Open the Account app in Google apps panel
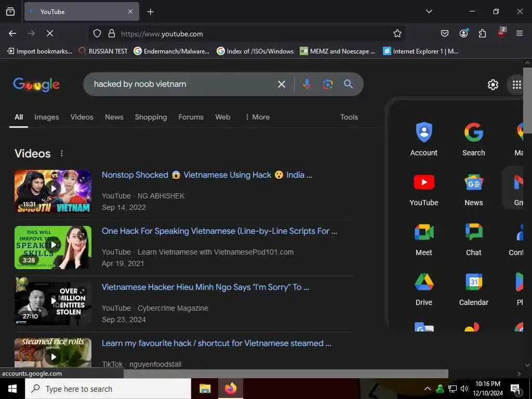 (424, 139)
